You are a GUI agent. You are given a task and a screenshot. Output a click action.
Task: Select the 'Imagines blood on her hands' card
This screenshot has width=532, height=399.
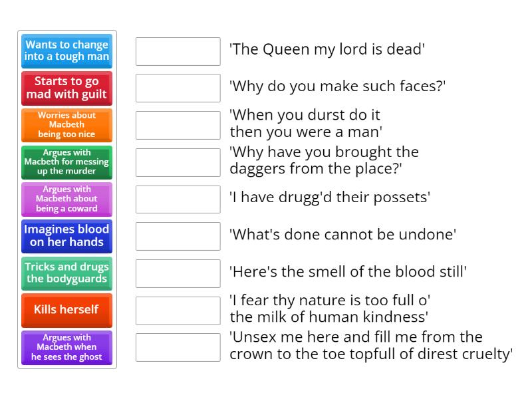click(66, 236)
